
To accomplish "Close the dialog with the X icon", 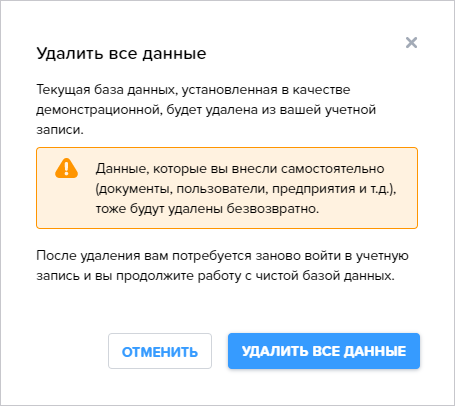I will point(411,43).
